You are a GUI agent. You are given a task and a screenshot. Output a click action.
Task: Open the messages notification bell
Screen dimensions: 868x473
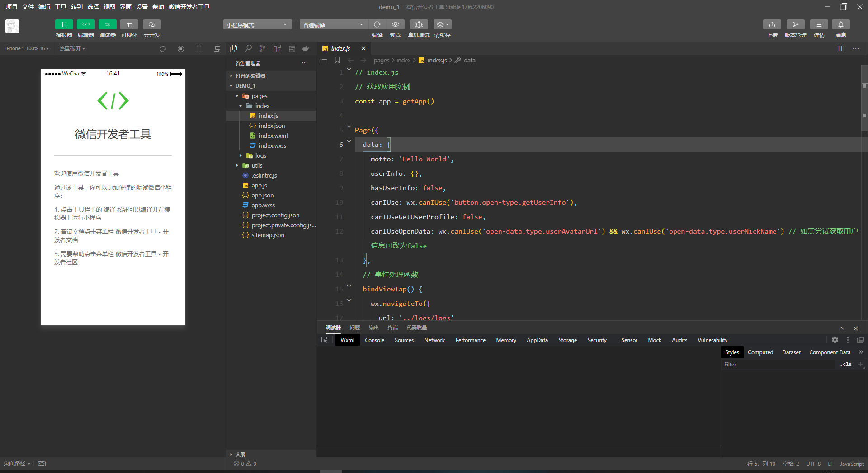click(841, 24)
